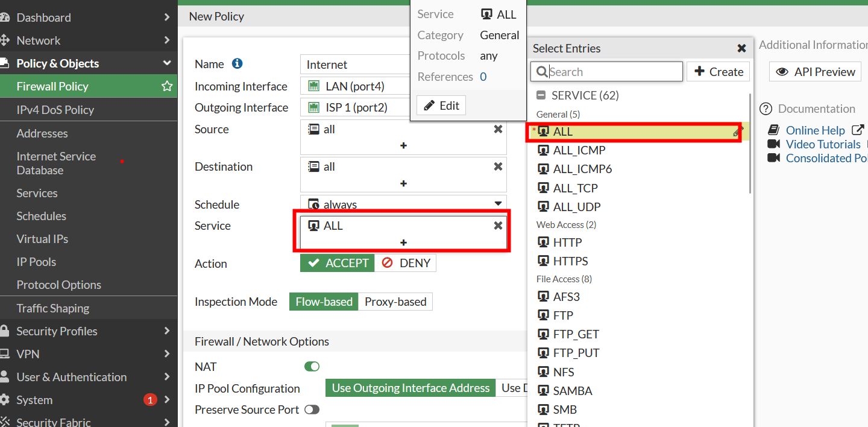Click the Create button
The image size is (868, 427).
[x=719, y=72]
